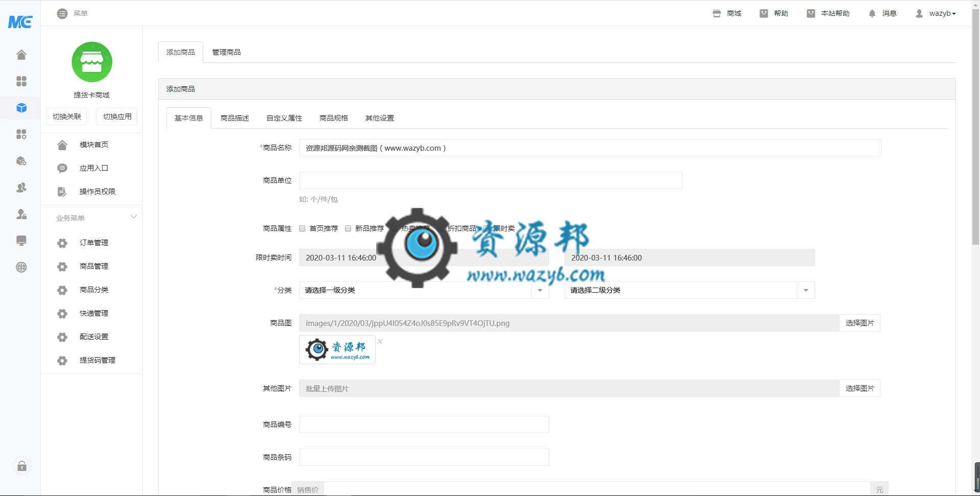This screenshot has height=496, width=980.
Task: Check the 新品推荐 checkbox
Action: [348, 228]
